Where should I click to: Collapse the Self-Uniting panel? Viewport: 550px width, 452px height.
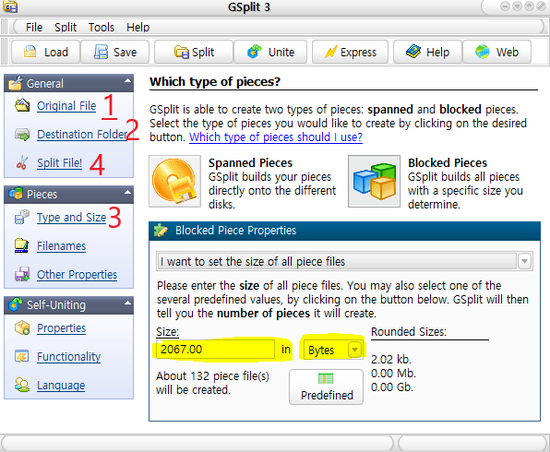click(x=128, y=303)
